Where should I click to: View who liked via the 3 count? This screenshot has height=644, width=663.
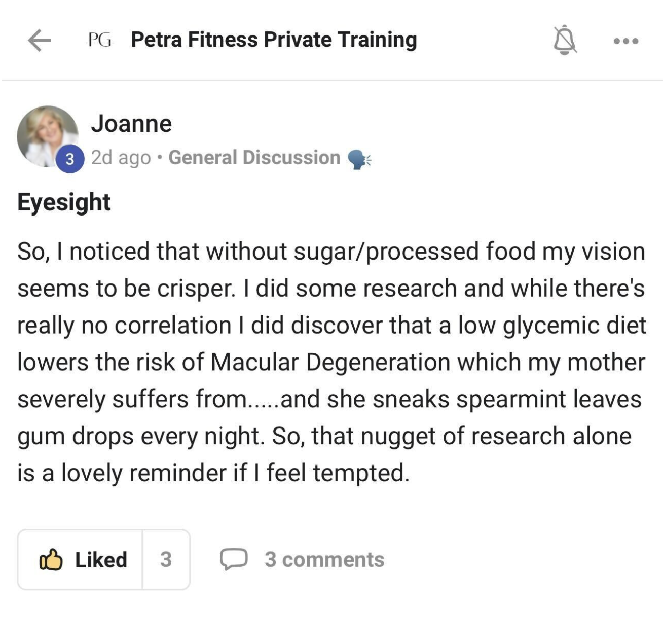pyautogui.click(x=166, y=560)
